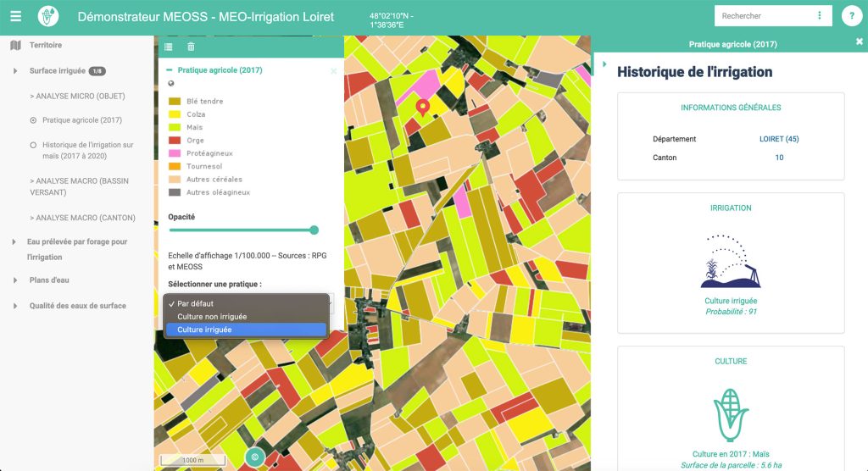Click 'Probabilité : 91' text

tap(731, 312)
